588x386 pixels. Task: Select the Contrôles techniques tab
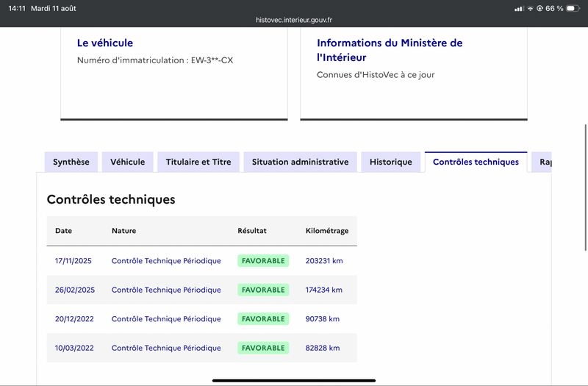pyautogui.click(x=476, y=162)
